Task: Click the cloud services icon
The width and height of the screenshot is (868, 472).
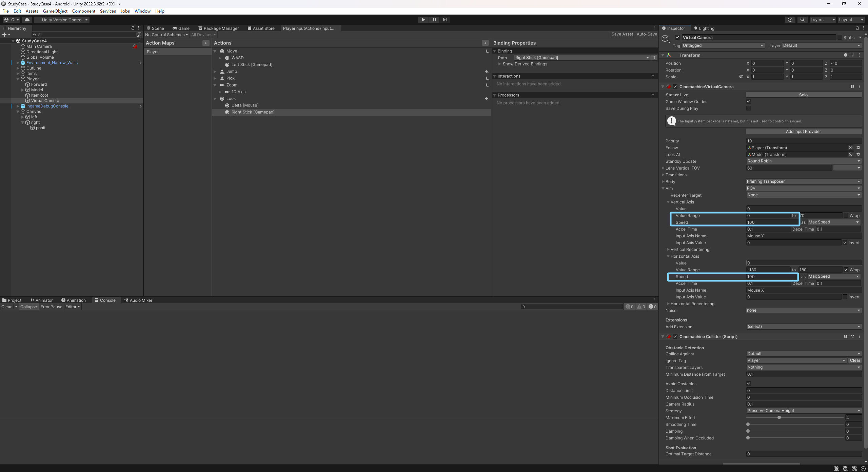Action: click(x=27, y=20)
